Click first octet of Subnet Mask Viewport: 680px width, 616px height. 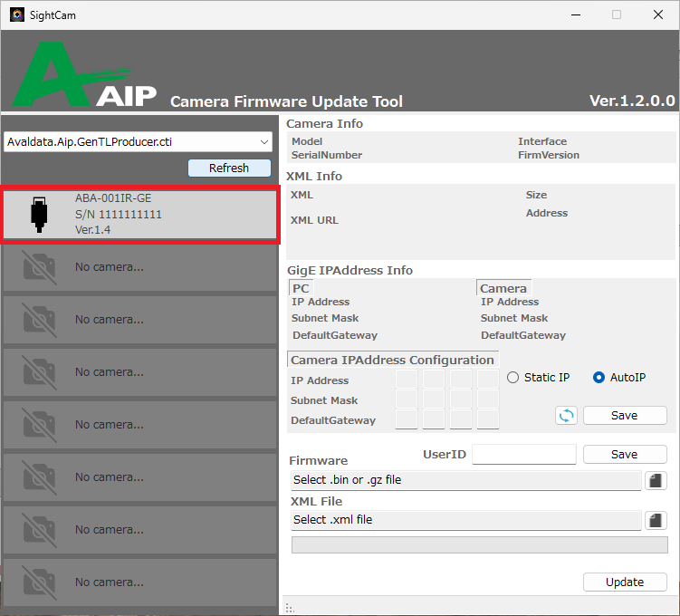tap(407, 399)
